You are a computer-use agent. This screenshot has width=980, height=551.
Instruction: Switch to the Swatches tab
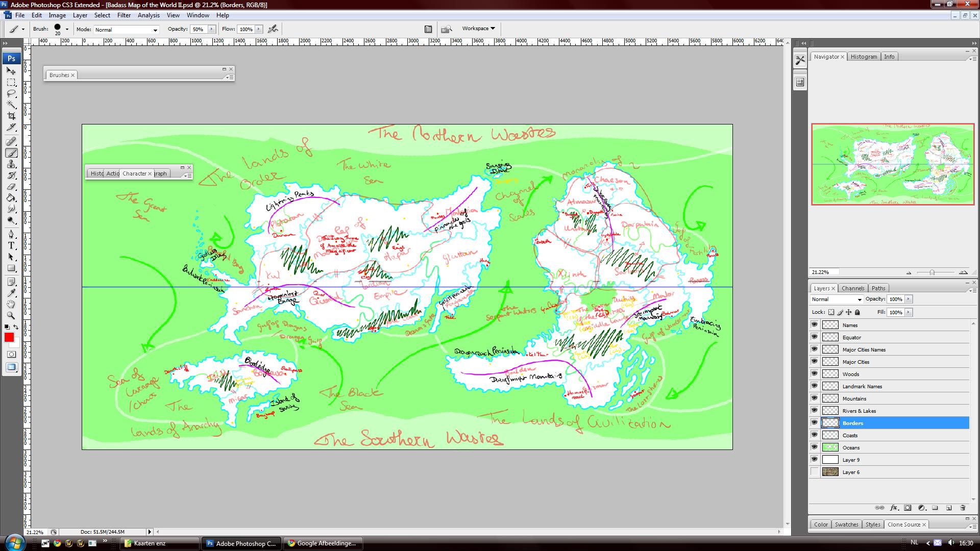pyautogui.click(x=846, y=524)
